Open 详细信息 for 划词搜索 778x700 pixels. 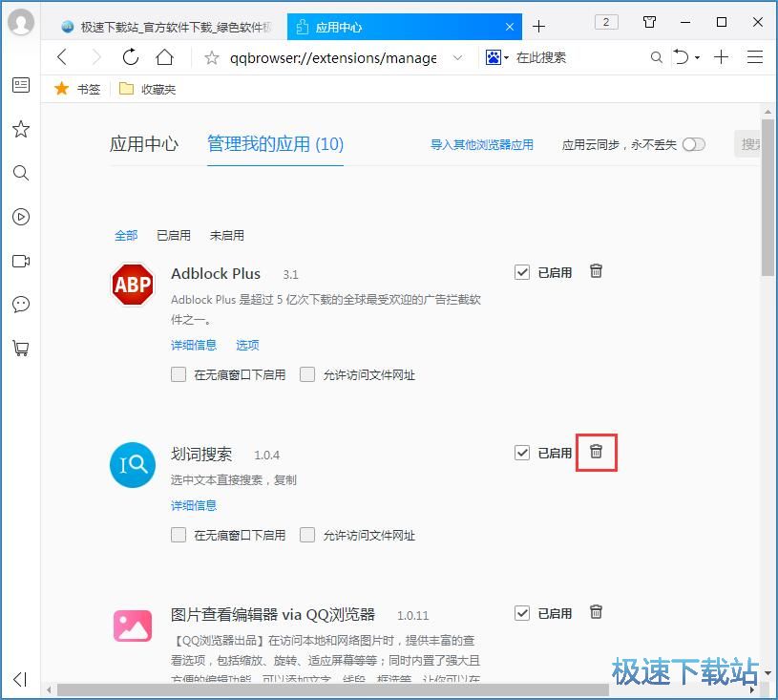pos(194,505)
